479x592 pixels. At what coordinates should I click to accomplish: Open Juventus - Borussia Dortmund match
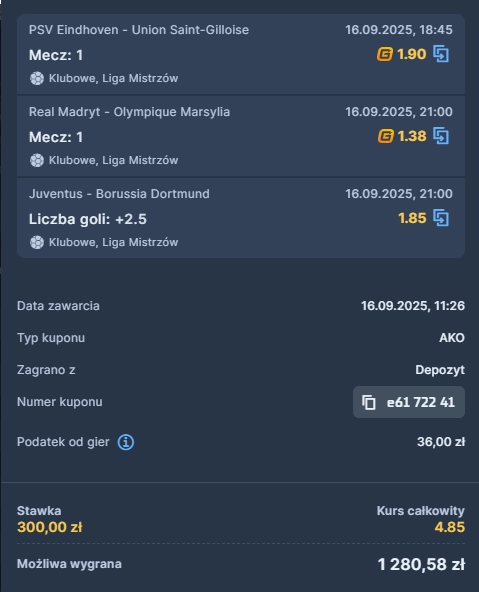point(119,194)
